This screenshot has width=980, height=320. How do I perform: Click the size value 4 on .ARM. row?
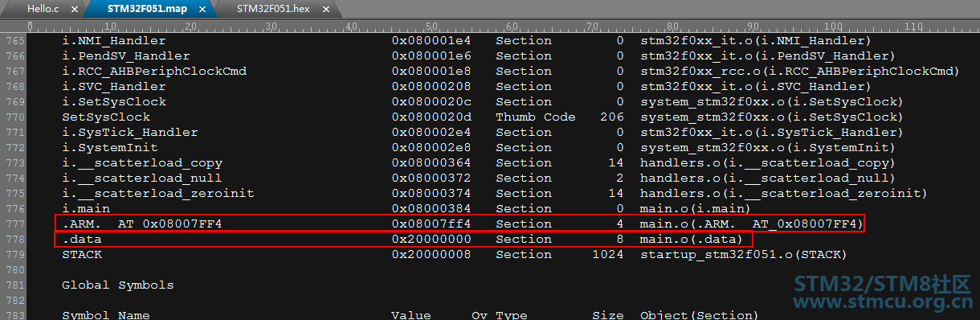620,224
